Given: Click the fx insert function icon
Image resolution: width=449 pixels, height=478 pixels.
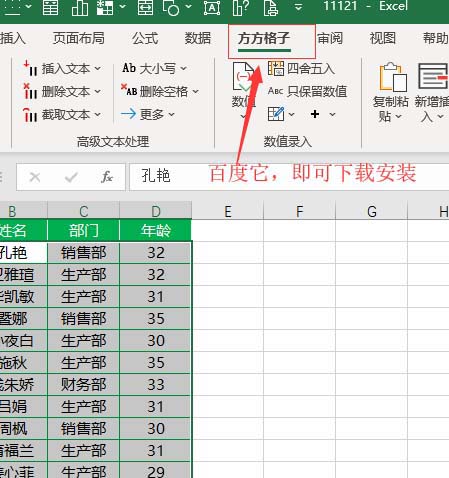Looking at the screenshot, I should point(107,177).
